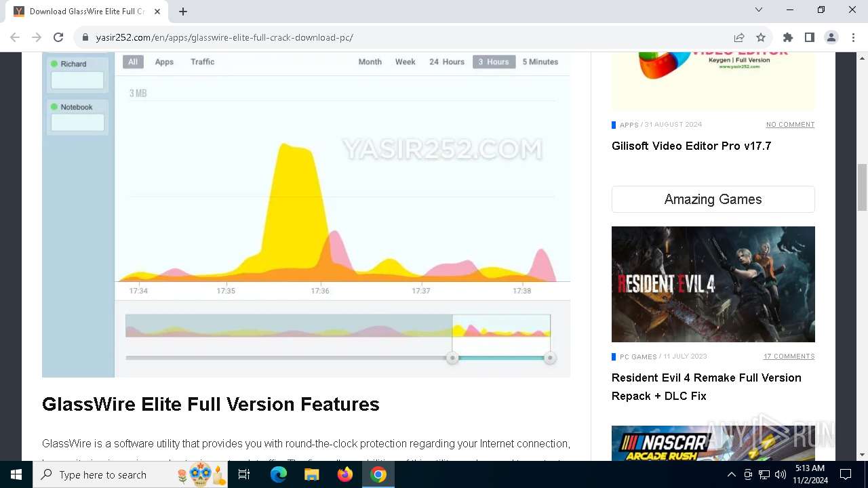This screenshot has width=868, height=488.
Task: Select the Download GlassWire Elite tab
Action: click(x=88, y=12)
